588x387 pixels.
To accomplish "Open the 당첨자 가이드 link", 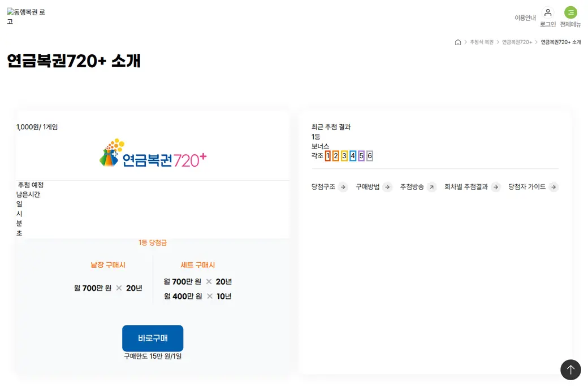I will tap(527, 186).
